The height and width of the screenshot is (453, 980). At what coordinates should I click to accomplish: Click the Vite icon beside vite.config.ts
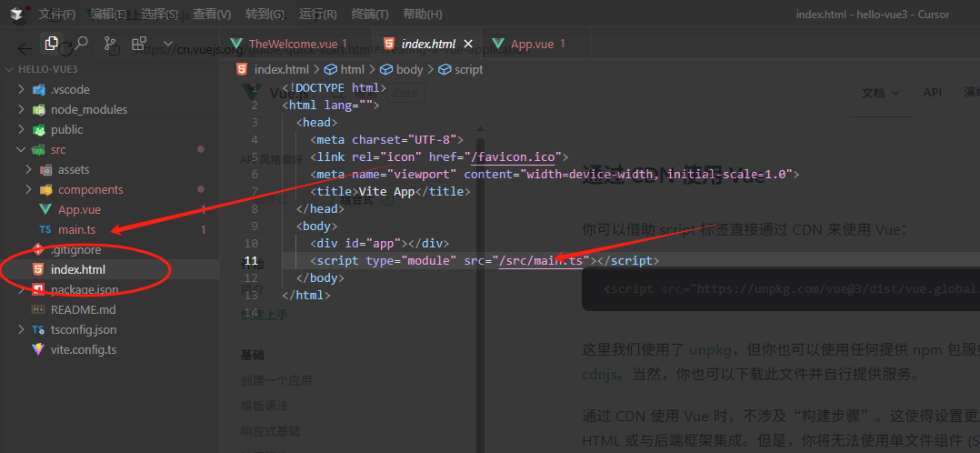(39, 350)
